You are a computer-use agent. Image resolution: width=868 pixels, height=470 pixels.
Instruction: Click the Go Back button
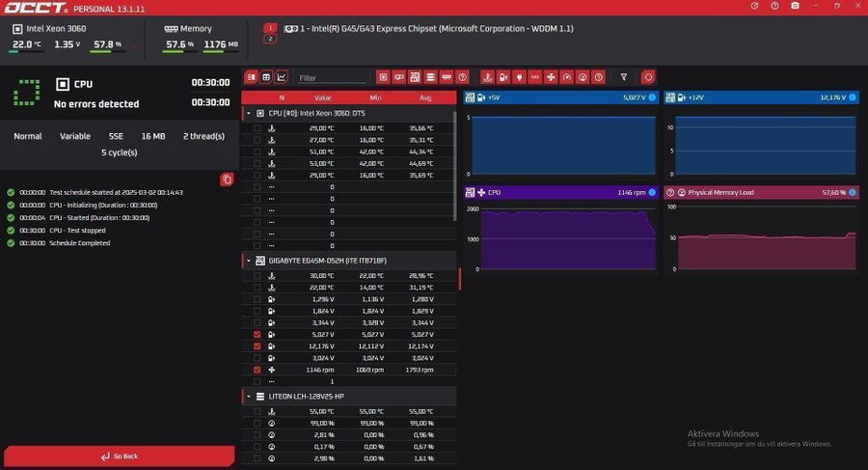click(x=119, y=456)
